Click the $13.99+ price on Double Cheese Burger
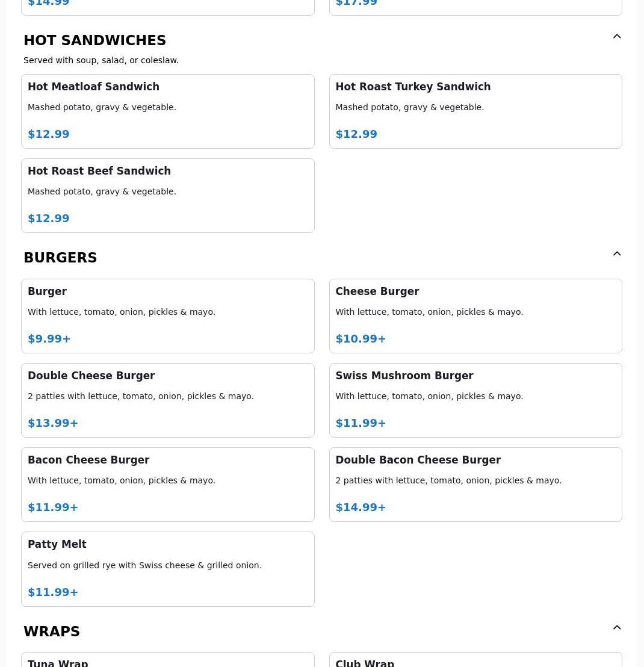The image size is (644, 667). point(53,423)
